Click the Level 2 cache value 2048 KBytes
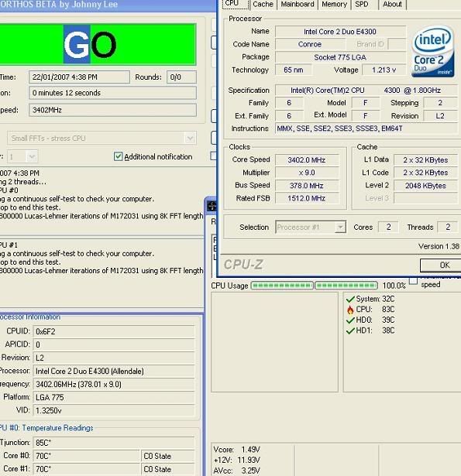Viewport: 461px width, 476px height. (x=425, y=186)
